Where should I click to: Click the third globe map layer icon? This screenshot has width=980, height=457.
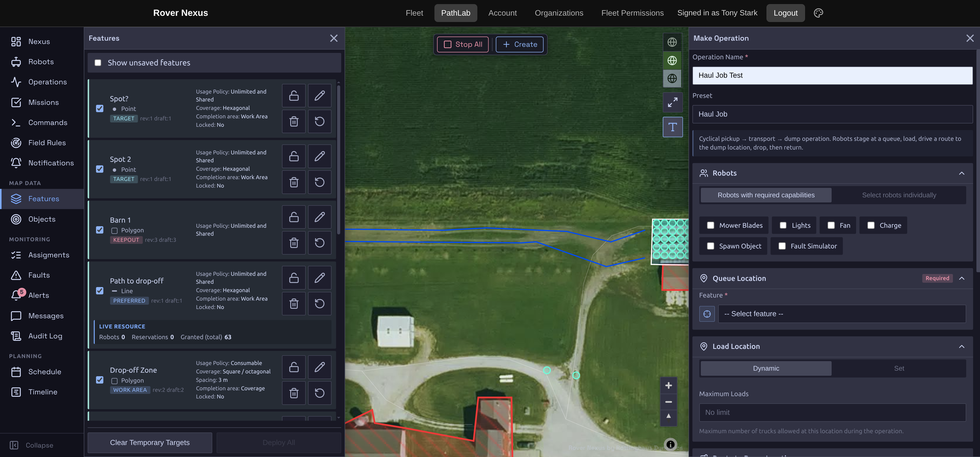(672, 78)
